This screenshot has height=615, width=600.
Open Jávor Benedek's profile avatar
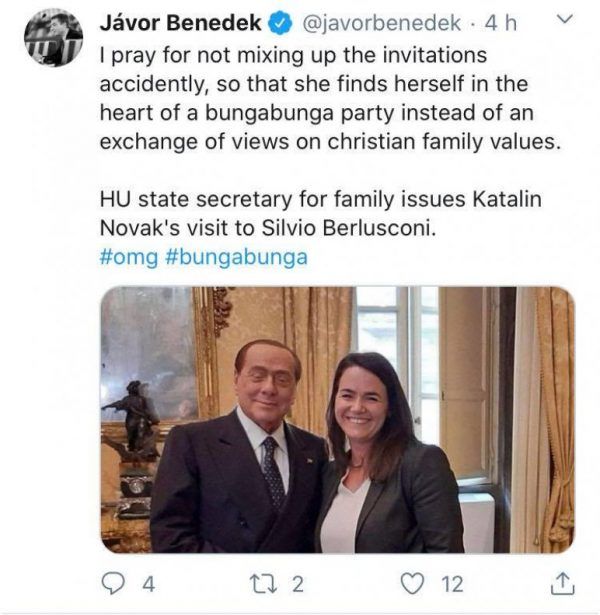(53, 38)
